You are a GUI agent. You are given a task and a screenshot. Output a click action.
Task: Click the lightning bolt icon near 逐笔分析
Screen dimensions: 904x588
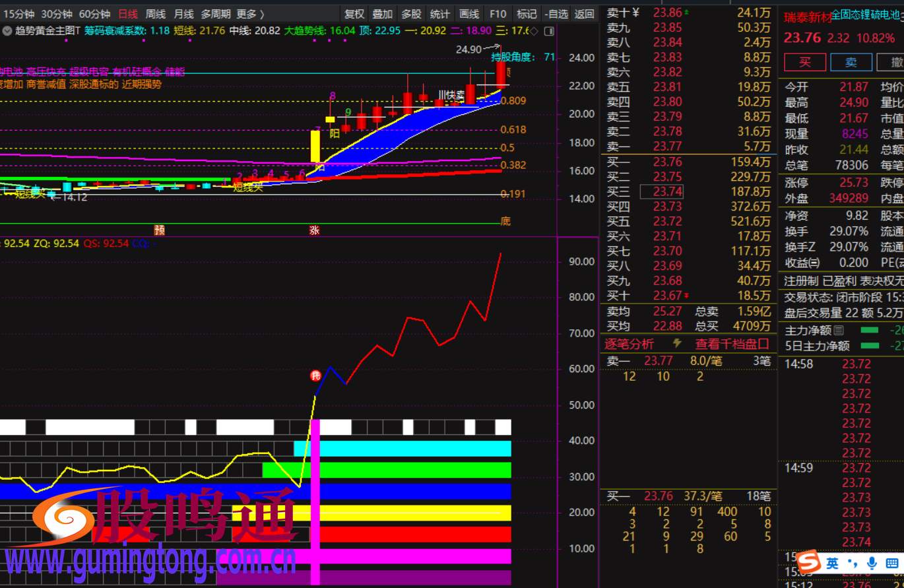676,344
